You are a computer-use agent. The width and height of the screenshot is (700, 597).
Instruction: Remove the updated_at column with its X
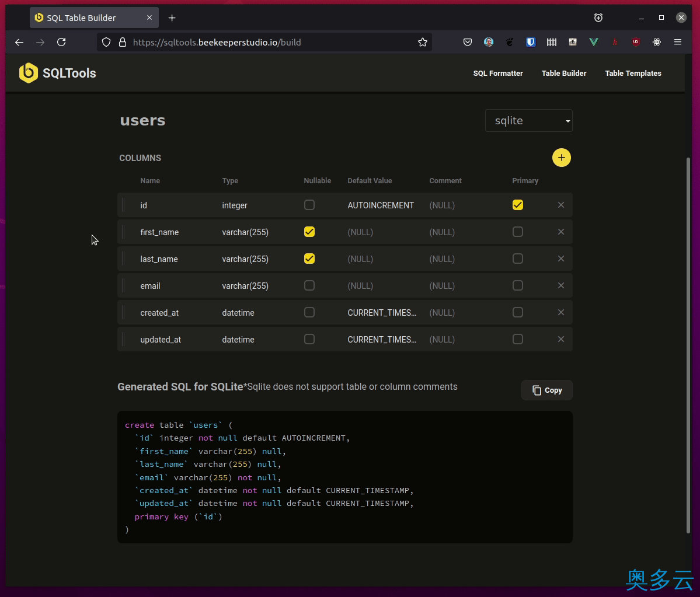(560, 339)
